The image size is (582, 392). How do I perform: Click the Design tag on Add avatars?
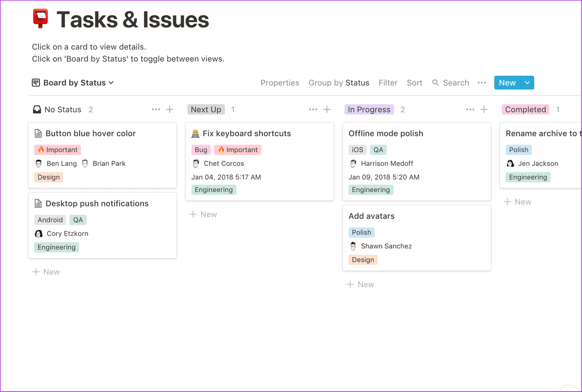363,260
